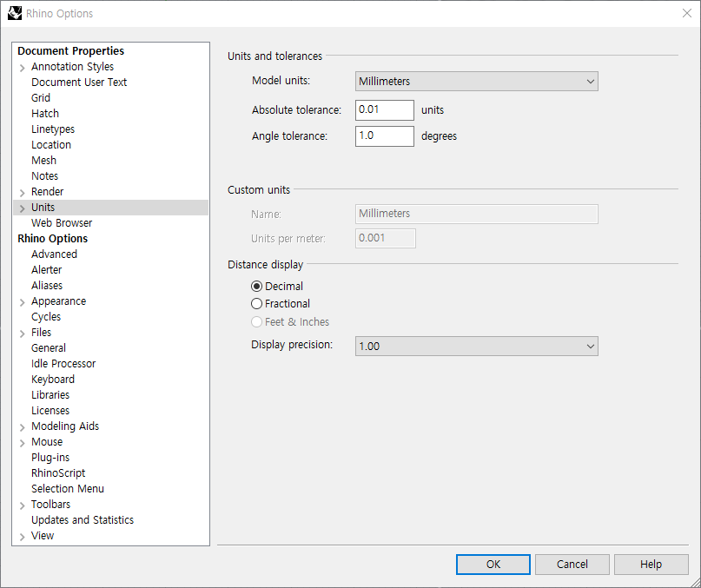Open the Display precision dropdown
The width and height of the screenshot is (701, 588).
(x=477, y=346)
